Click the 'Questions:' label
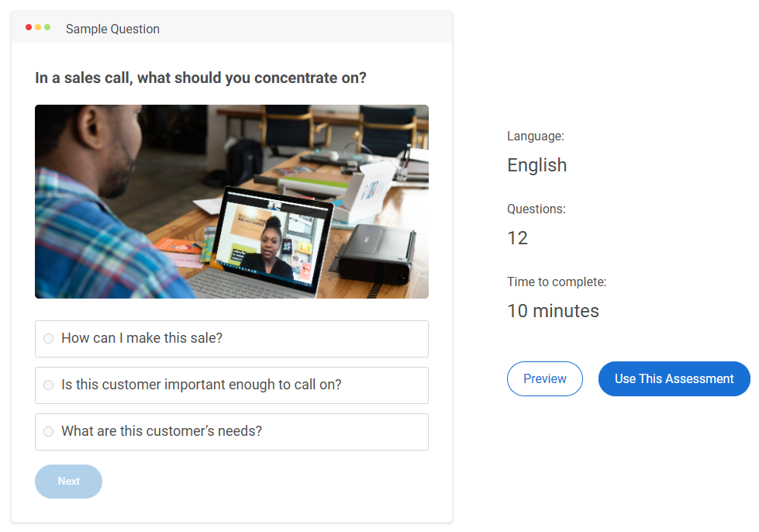Viewport: 759px width, 532px height. (536, 209)
